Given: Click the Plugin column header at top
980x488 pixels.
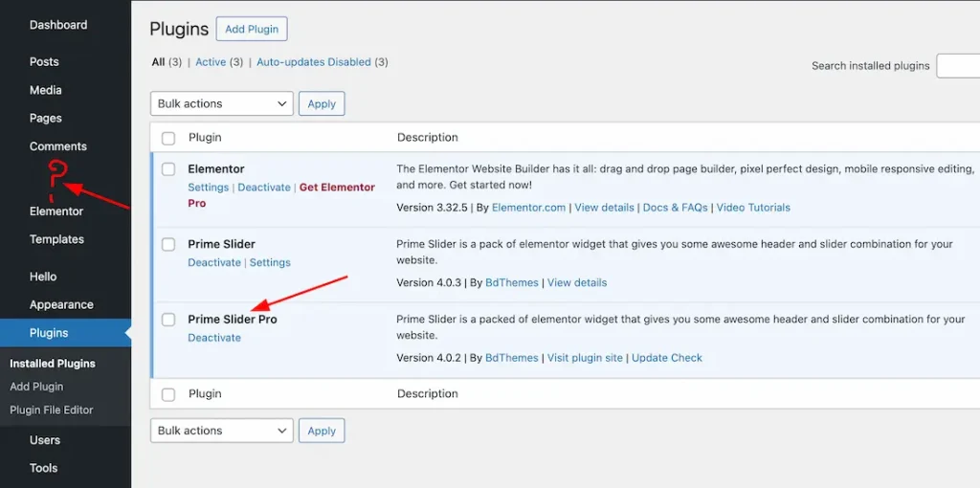Looking at the screenshot, I should tap(205, 138).
